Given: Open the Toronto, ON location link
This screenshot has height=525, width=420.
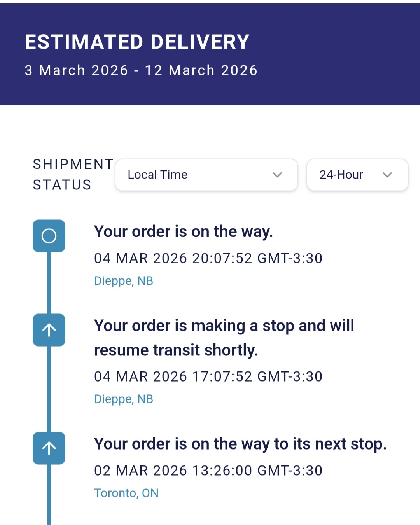Looking at the screenshot, I should tap(126, 493).
